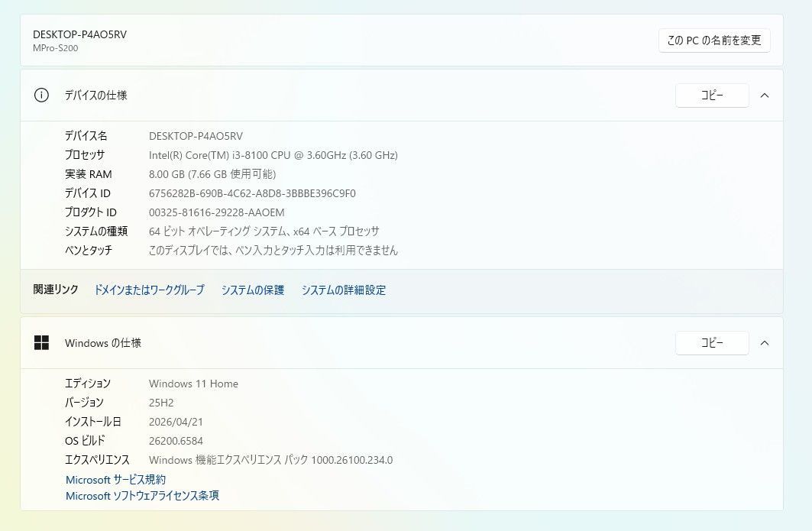Click the 実装 RAM label
Image resolution: width=812 pixels, height=531 pixels.
(x=89, y=175)
